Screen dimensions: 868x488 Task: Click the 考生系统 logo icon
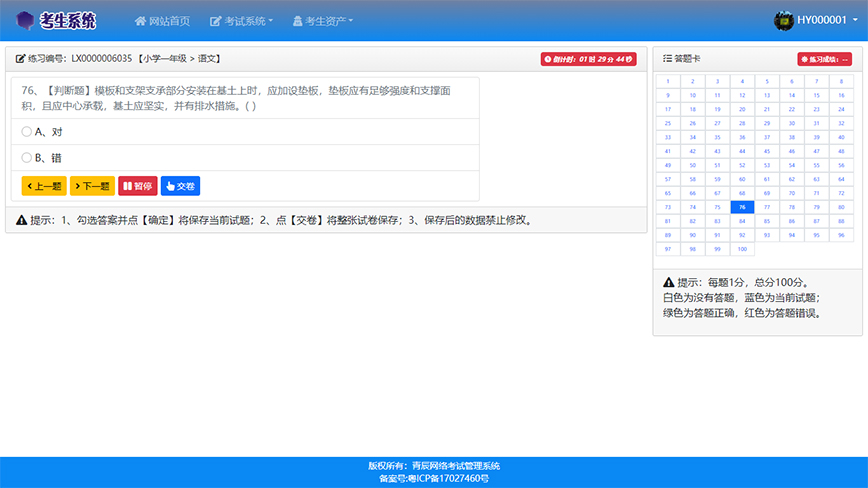[x=24, y=20]
